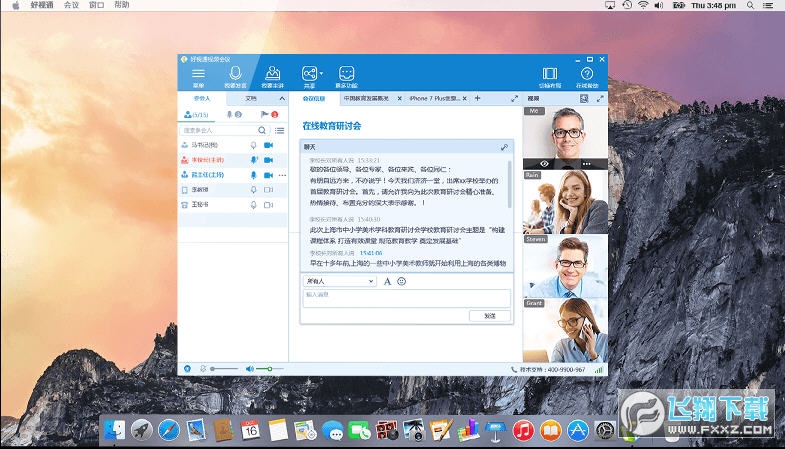
Task: Click the microphone 申请发言 toolbar icon
Action: click(236, 74)
